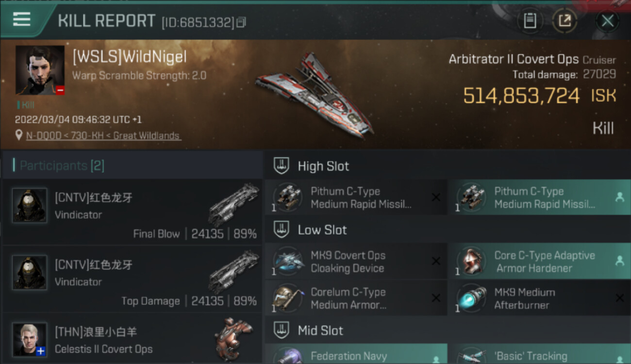Image resolution: width=631 pixels, height=364 pixels.
Task: Click the share/export kill report icon
Action: [x=565, y=20]
